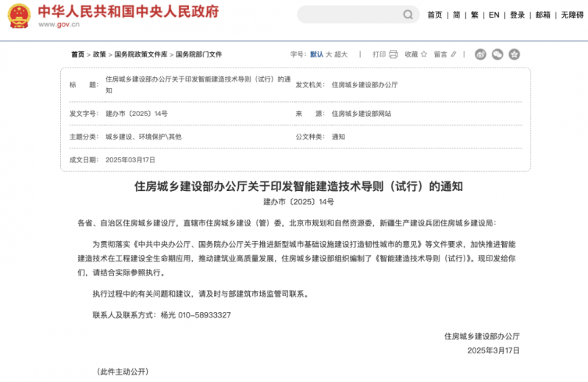The height and width of the screenshot is (382, 588).
Task: Open the 邮箱 mailbox link
Action: 542,15
